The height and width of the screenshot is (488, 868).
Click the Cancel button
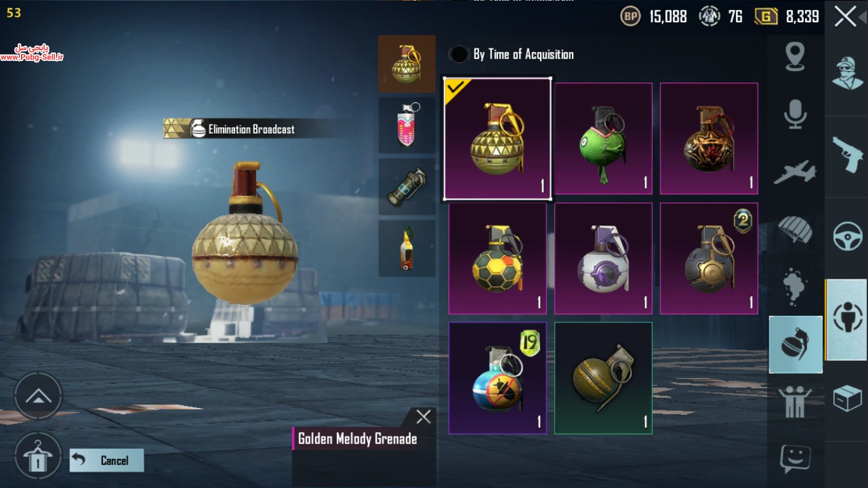pos(107,460)
